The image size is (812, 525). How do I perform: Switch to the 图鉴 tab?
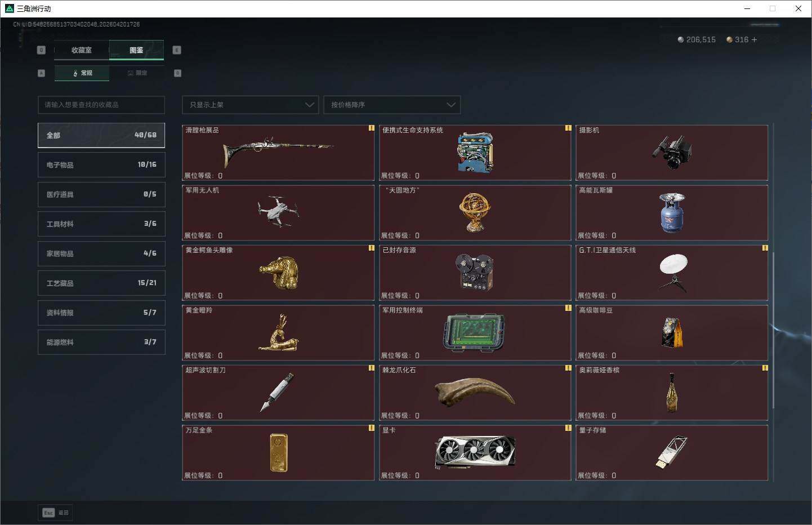(136, 50)
